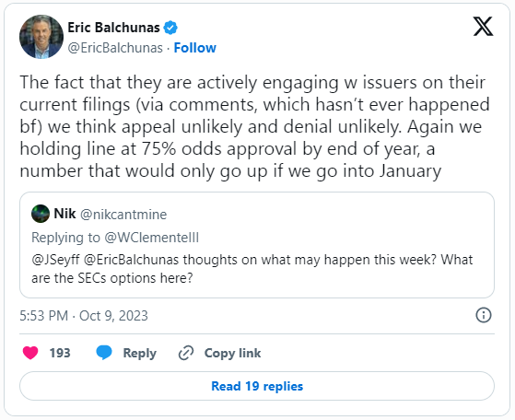Open the 5:53 PM Oct 9, 2023 timestamp
This screenshot has width=515, height=420.
pos(84,316)
